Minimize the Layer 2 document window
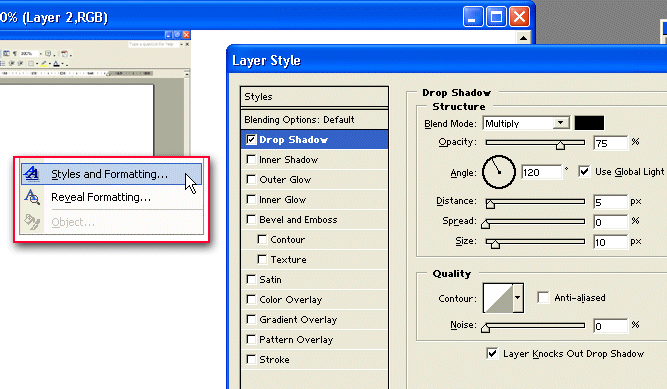Image resolution: width=667 pixels, height=389 pixels. click(x=473, y=17)
